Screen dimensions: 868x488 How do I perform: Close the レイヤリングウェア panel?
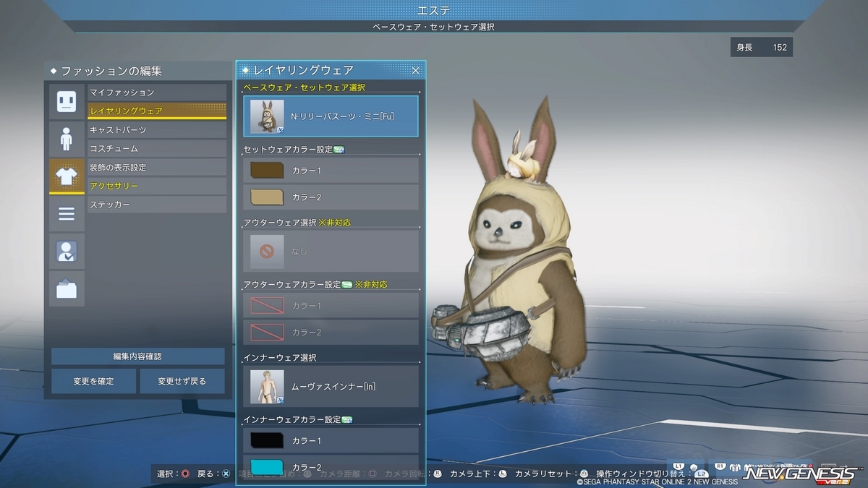[x=416, y=70]
